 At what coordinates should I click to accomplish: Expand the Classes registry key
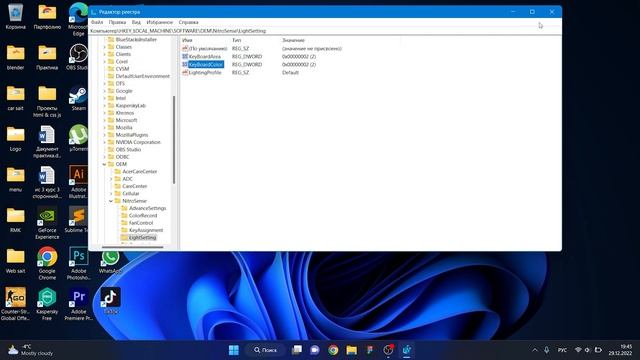pos(104,47)
